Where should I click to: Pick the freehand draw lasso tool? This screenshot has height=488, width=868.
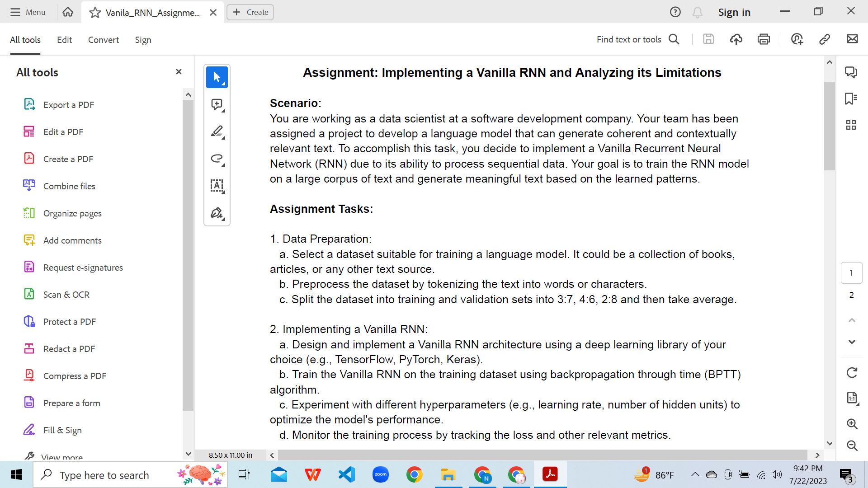click(217, 159)
